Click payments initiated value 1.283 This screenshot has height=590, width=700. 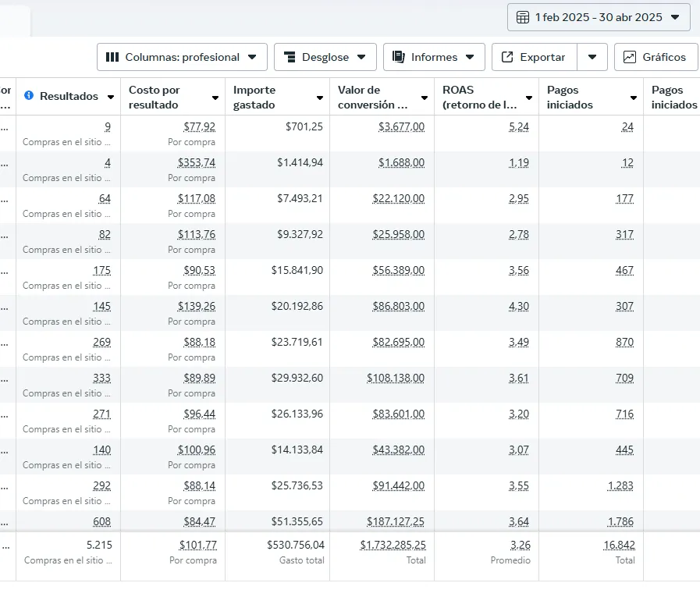pyautogui.click(x=620, y=486)
